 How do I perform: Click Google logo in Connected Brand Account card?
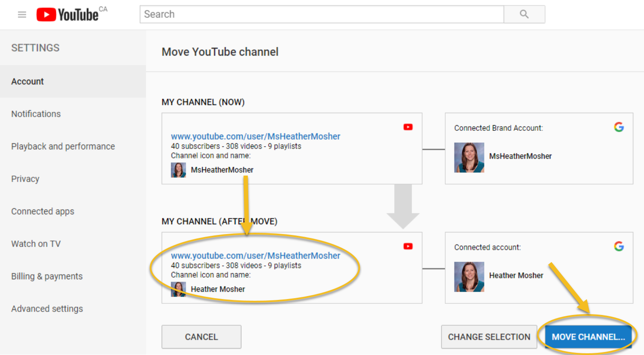tap(619, 127)
